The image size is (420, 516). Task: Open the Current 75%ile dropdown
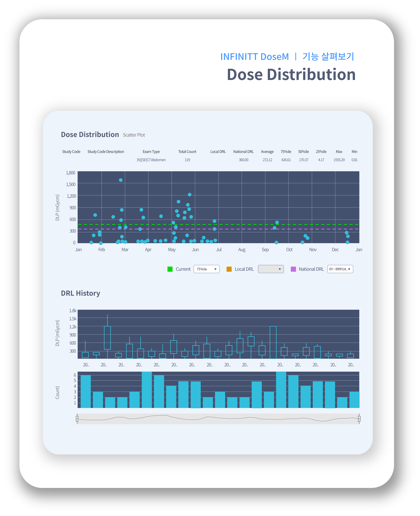(x=206, y=269)
